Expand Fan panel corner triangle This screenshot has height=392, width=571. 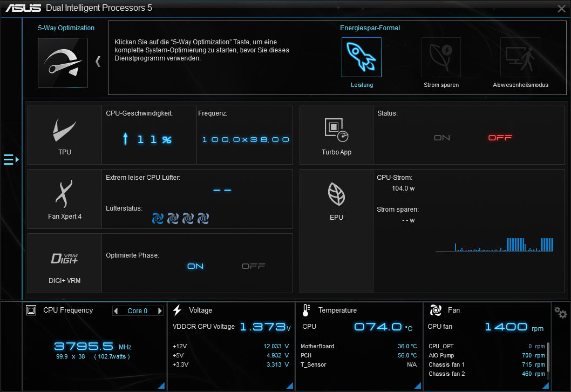pos(546,386)
